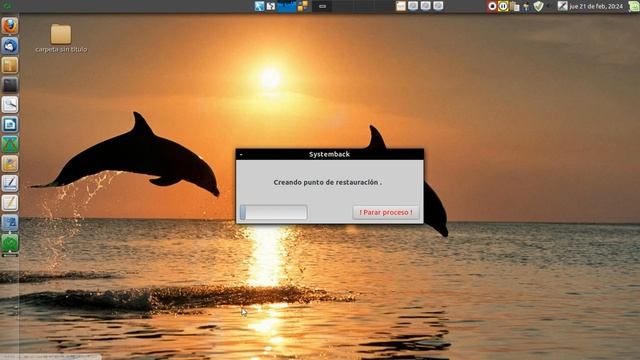
Task: Open the document viewer magnifier icon
Action: [10, 104]
